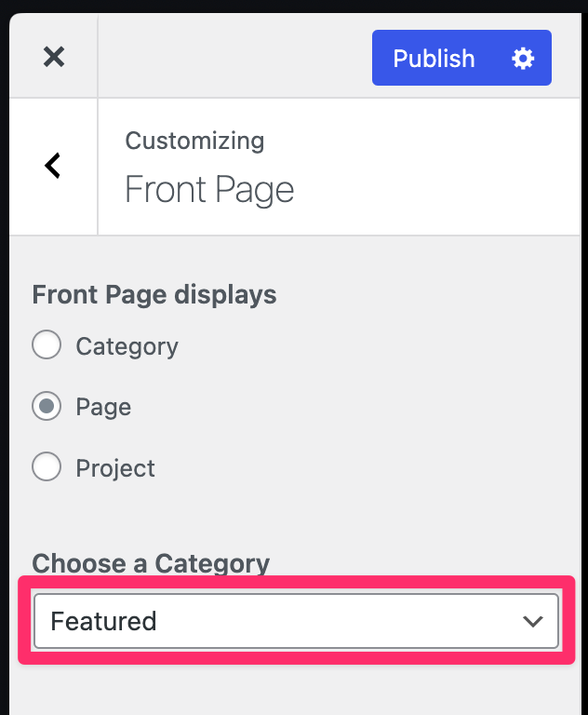Select the Project radio button
The width and height of the screenshot is (588, 715).
[x=47, y=467]
